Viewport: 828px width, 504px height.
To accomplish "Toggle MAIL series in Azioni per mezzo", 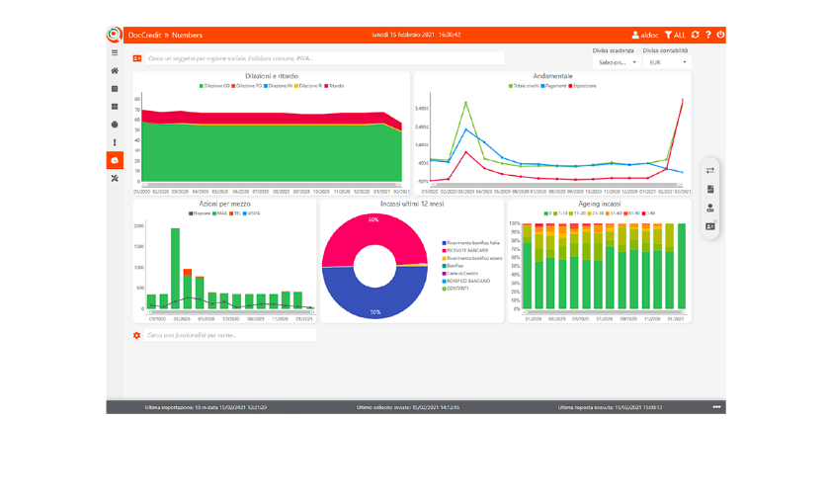I will [x=219, y=213].
